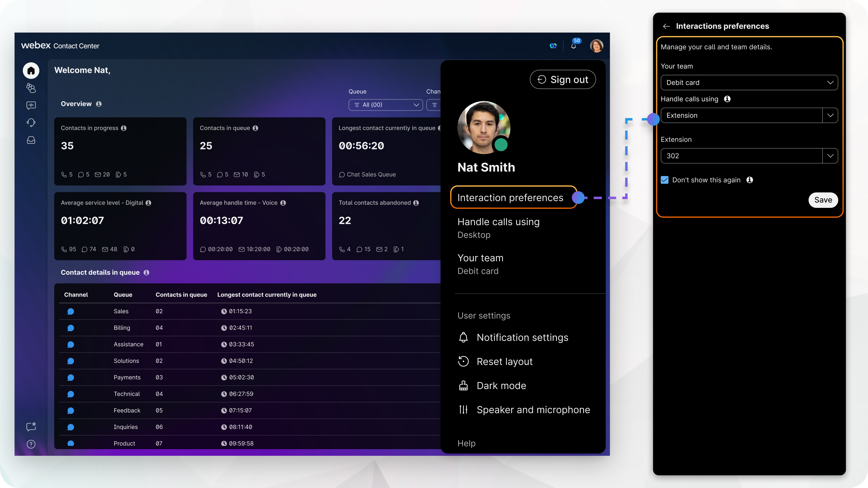The height and width of the screenshot is (488, 868).
Task: Open the feedback icon near bottom sidebar
Action: [x=31, y=427]
